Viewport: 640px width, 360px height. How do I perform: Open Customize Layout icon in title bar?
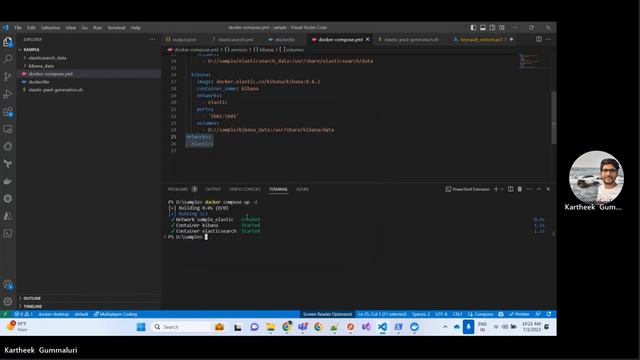[502, 28]
